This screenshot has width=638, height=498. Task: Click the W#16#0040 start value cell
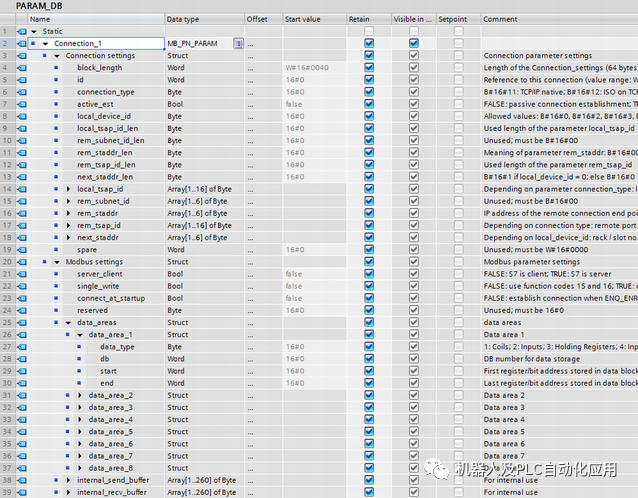click(315, 68)
